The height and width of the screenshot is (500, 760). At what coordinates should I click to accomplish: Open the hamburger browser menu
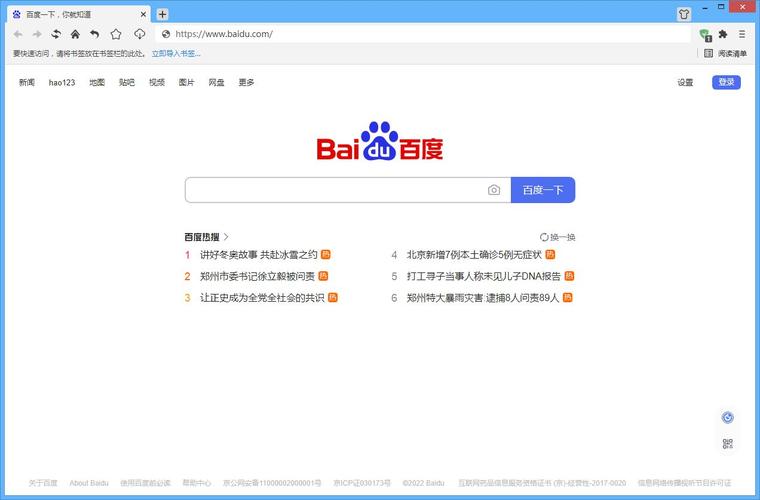coord(742,34)
